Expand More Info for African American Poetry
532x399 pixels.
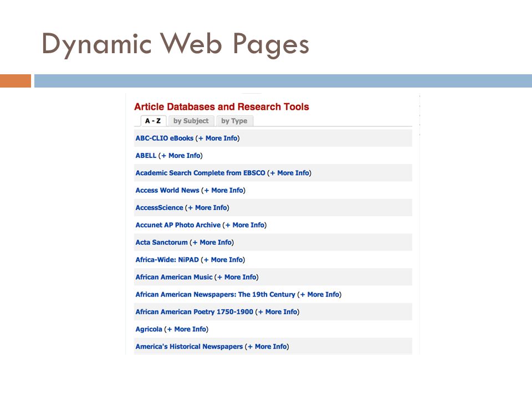click(278, 311)
